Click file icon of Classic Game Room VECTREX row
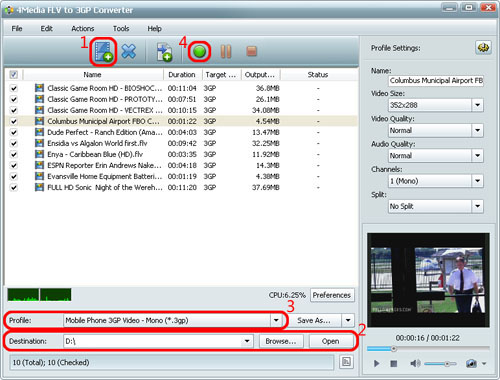The image size is (500, 380). [39, 110]
